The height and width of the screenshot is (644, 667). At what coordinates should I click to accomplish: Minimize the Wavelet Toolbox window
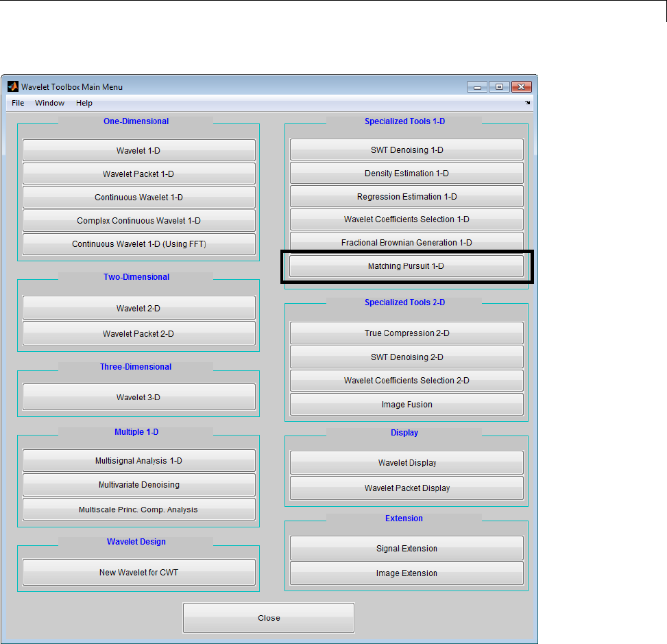click(477, 87)
